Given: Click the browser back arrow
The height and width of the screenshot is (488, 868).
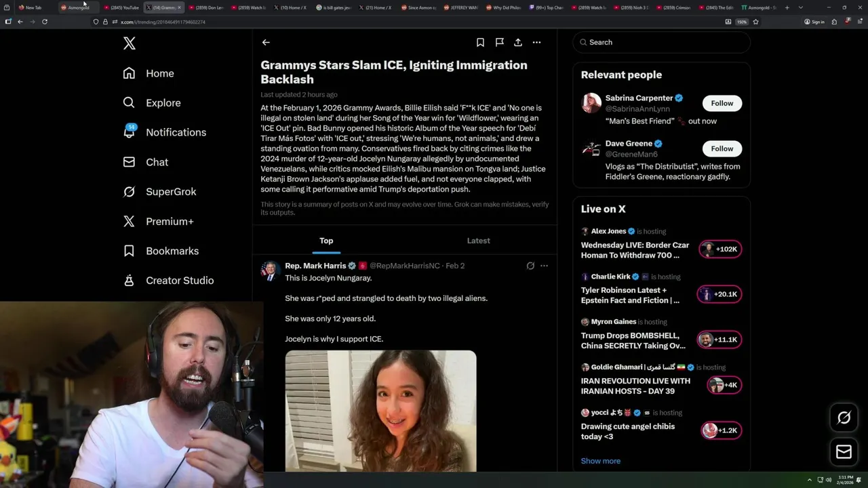Looking at the screenshot, I should pos(20,22).
